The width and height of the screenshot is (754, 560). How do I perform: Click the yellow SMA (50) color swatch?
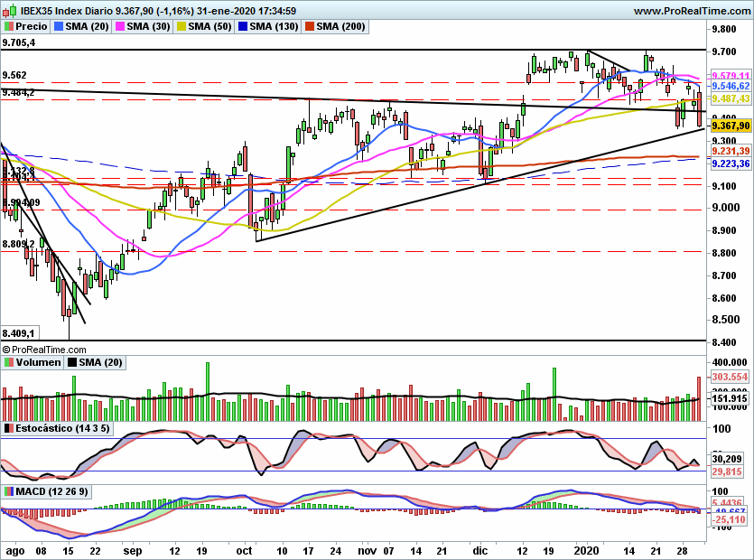point(180,27)
